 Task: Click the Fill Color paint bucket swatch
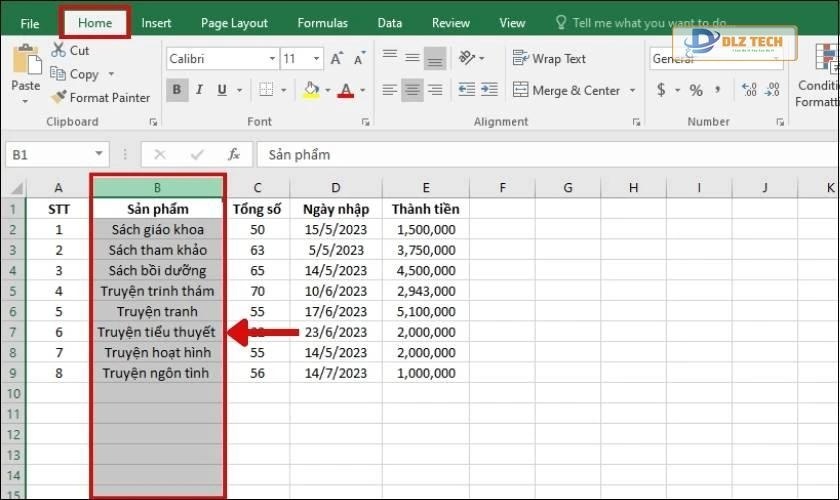(310, 91)
